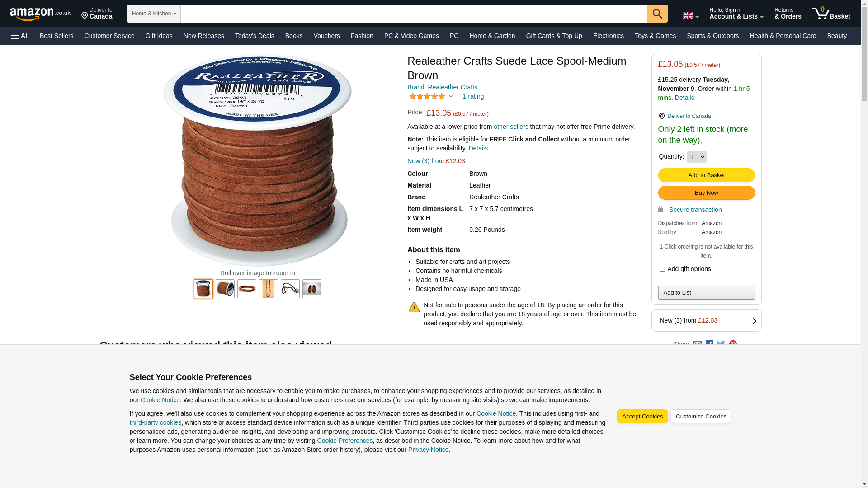Open the Home & Kitchen search category dropdown
Viewport: 868px width, 488px height.
(154, 14)
